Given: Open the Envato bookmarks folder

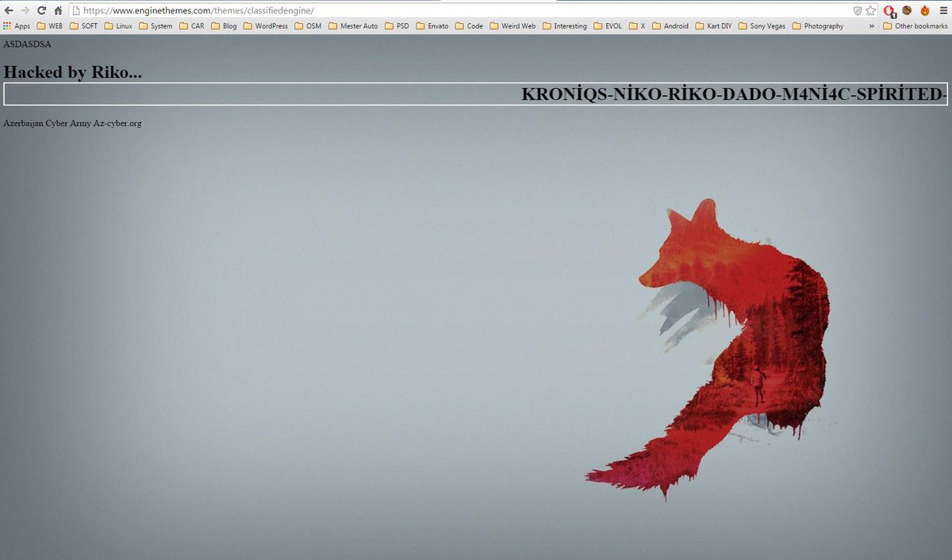Looking at the screenshot, I should [432, 26].
